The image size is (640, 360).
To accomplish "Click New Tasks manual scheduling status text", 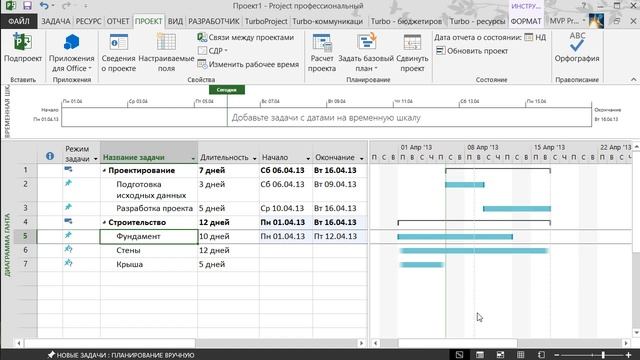I will [x=121, y=355].
